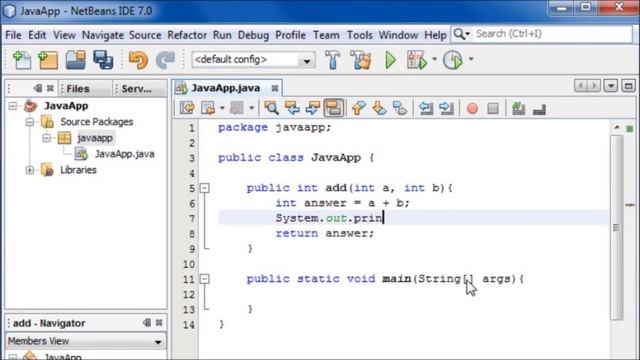
Task: Shift the line left
Action: (x=426, y=108)
